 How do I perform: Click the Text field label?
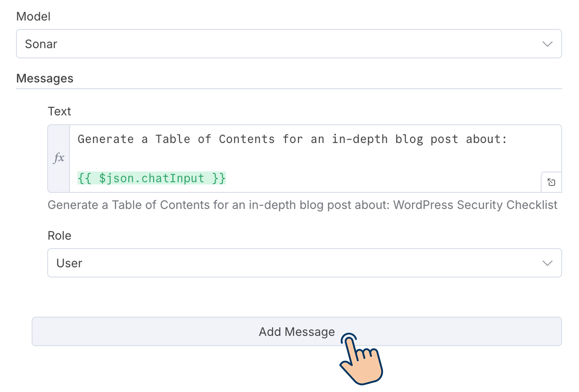(59, 111)
